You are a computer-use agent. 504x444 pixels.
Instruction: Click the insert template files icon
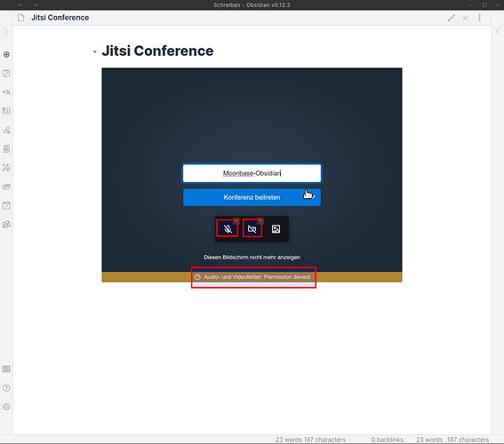[6, 225]
